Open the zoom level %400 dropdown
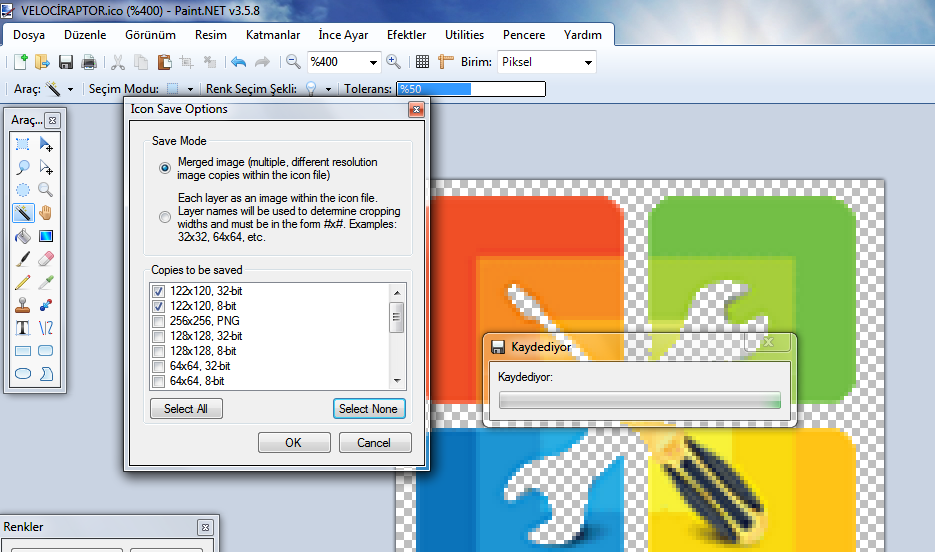 [373, 62]
